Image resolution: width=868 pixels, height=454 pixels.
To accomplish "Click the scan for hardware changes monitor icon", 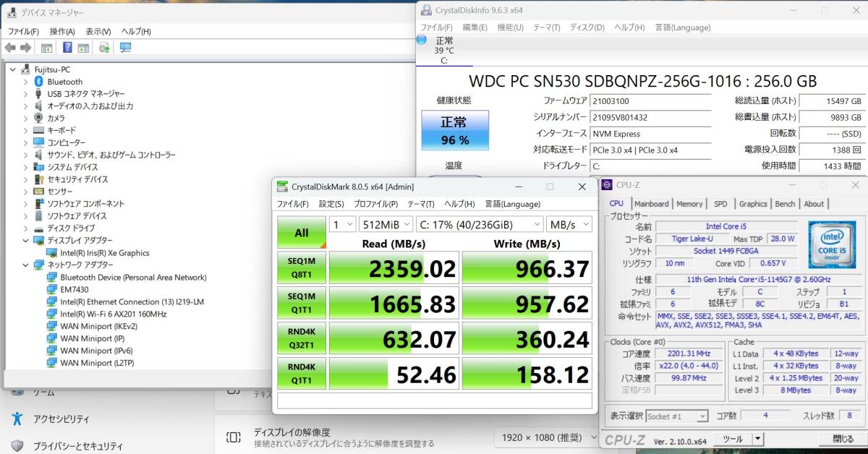I will coord(125,48).
